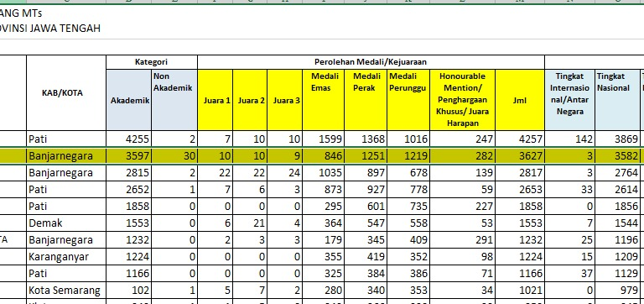Select the KAB/KOTA header cell
The width and height of the screenshot is (644, 304).
(66, 93)
